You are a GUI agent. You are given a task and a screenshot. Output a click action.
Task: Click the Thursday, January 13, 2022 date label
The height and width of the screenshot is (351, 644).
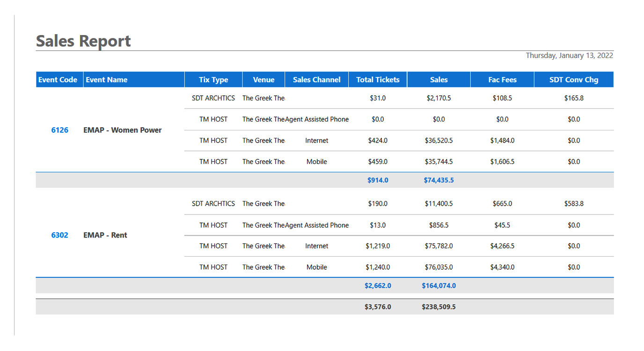tap(569, 55)
